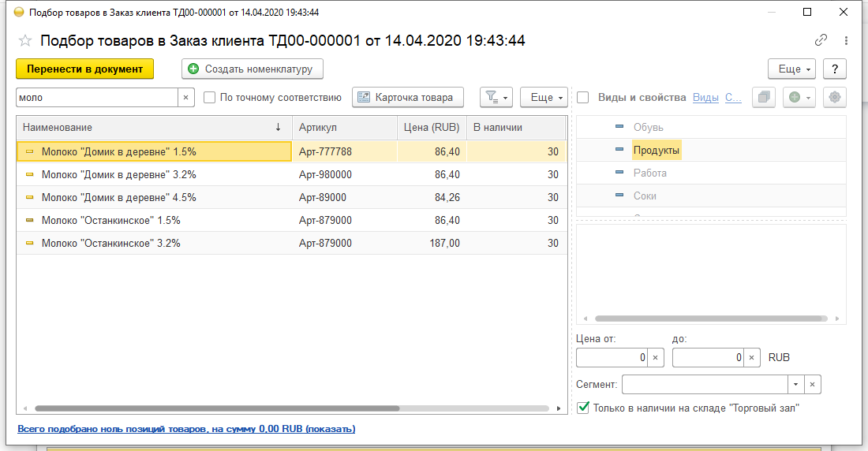868x451 pixels.
Task: Clear the Сегмент field
Action: pos(812,384)
